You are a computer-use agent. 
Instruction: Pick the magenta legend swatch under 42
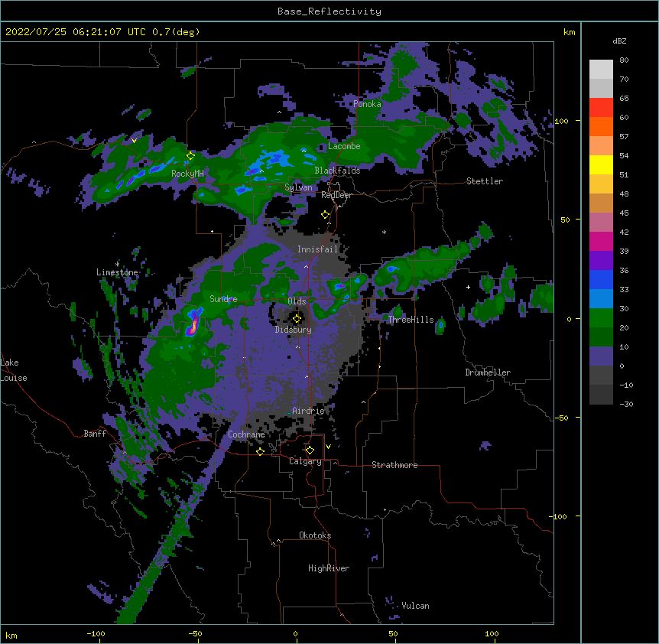(601, 241)
